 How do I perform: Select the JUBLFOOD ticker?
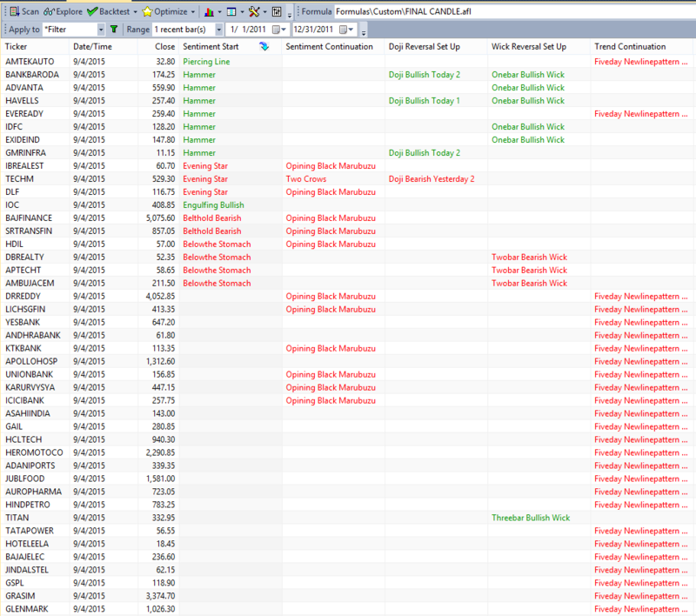25,479
